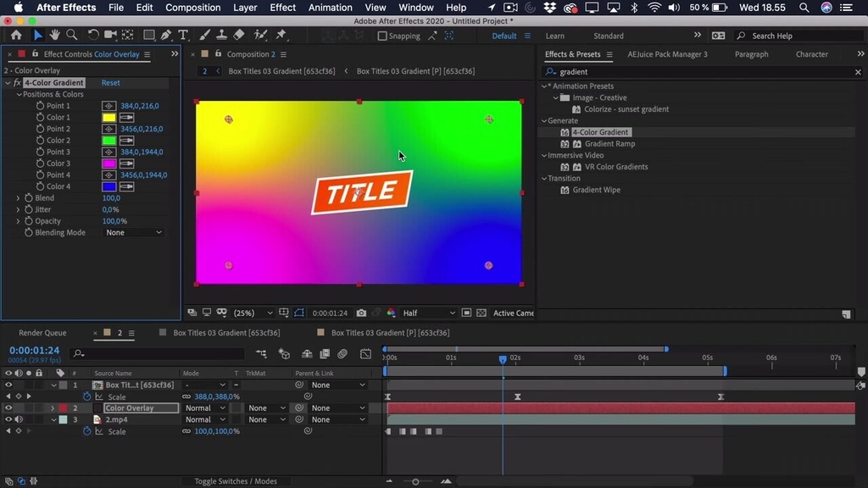
Task: Open the Color 3 magenta swatch
Action: [x=109, y=164]
